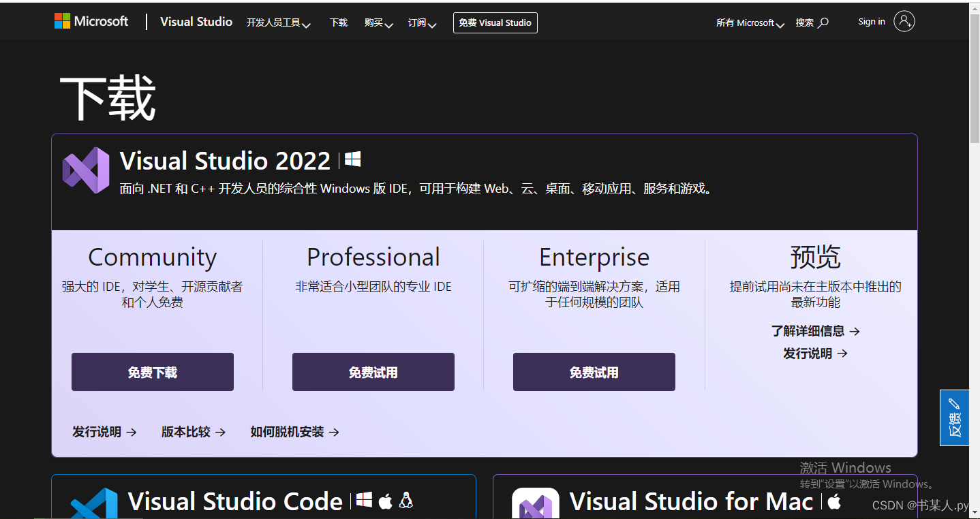The width and height of the screenshot is (980, 519).
Task: Click the Windows icon beside Visual Studio Code
Action: 365,501
